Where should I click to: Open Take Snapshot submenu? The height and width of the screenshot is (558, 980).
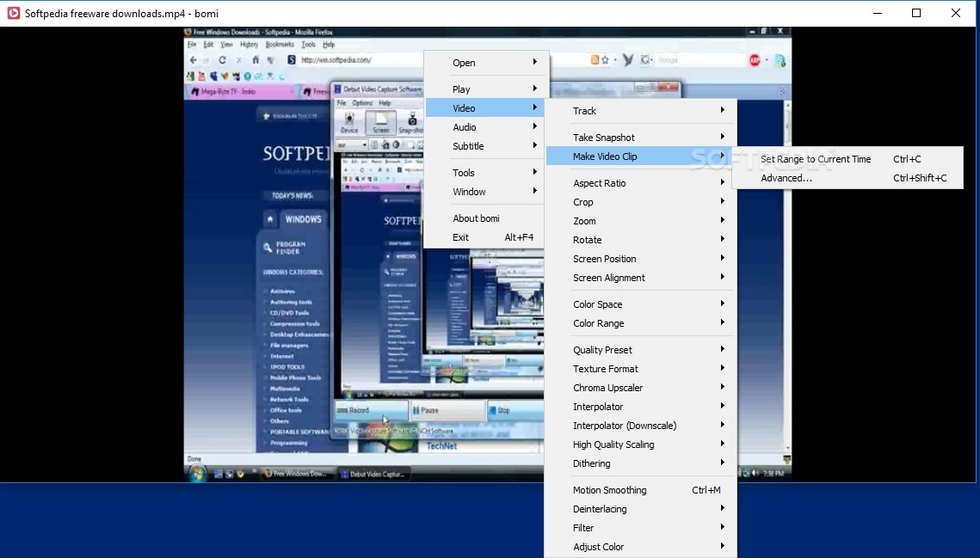click(x=641, y=138)
